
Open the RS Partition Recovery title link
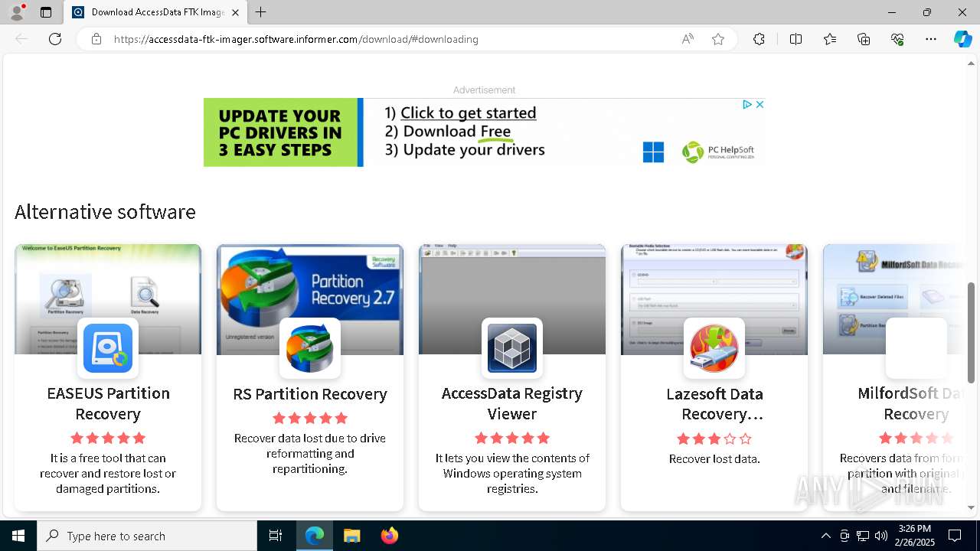coord(310,394)
